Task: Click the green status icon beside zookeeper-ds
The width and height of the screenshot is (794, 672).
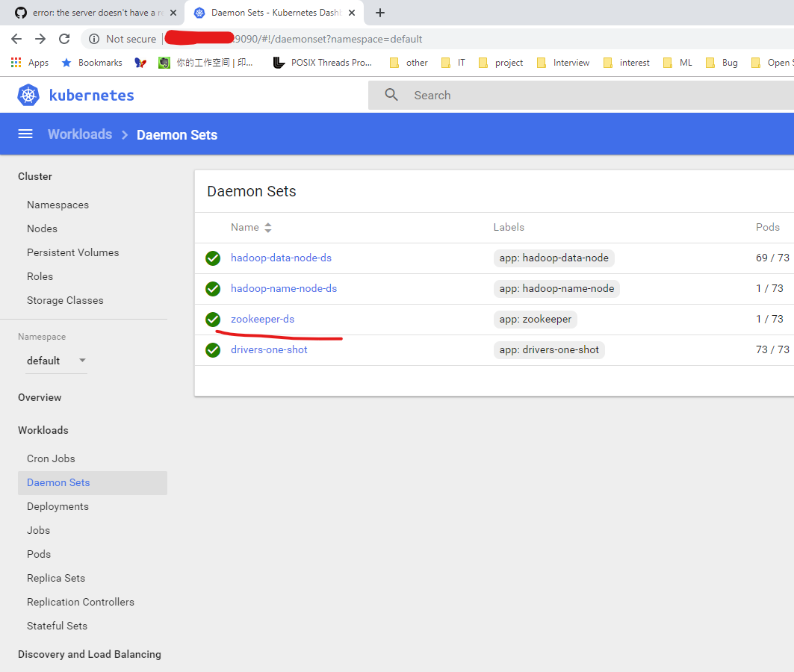Action: click(x=213, y=320)
